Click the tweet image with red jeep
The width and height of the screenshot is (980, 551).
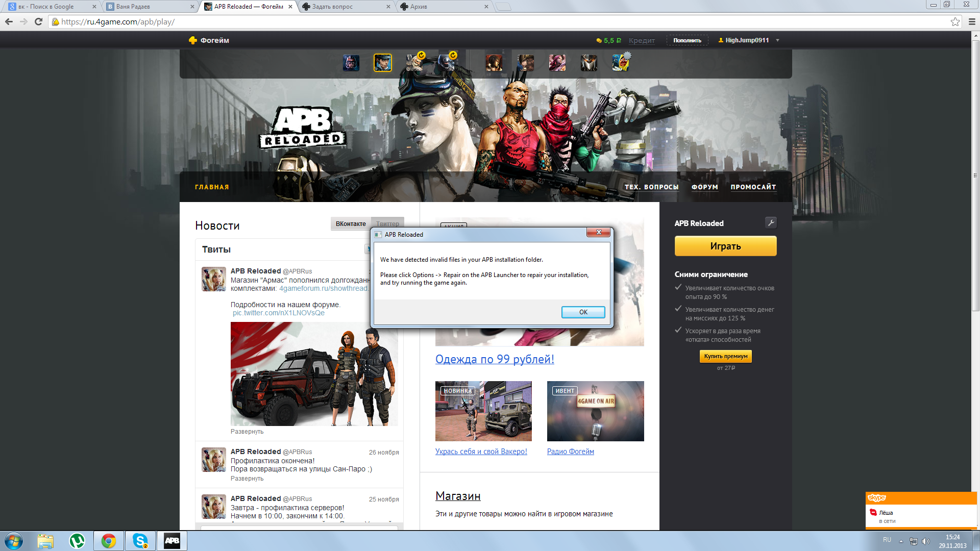coord(314,374)
